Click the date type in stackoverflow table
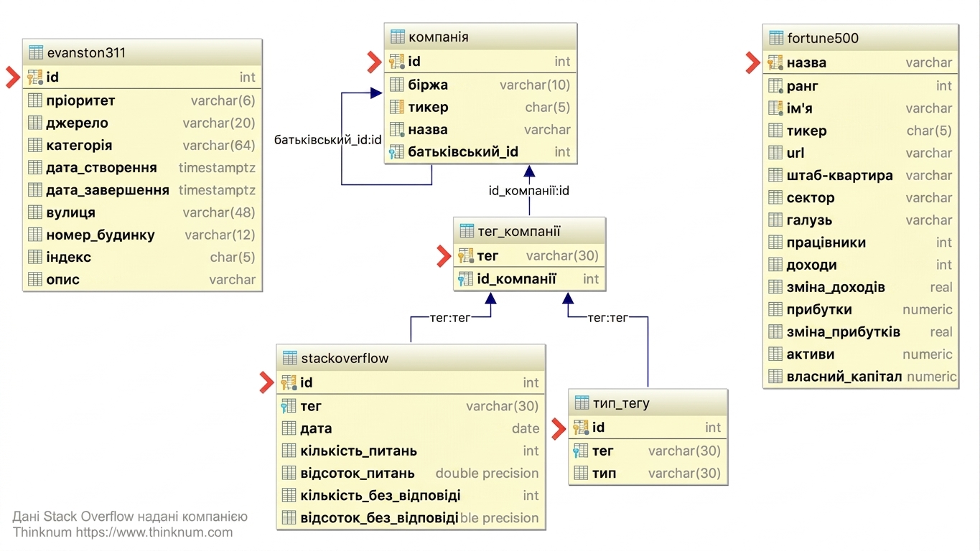980x551 pixels. [526, 428]
